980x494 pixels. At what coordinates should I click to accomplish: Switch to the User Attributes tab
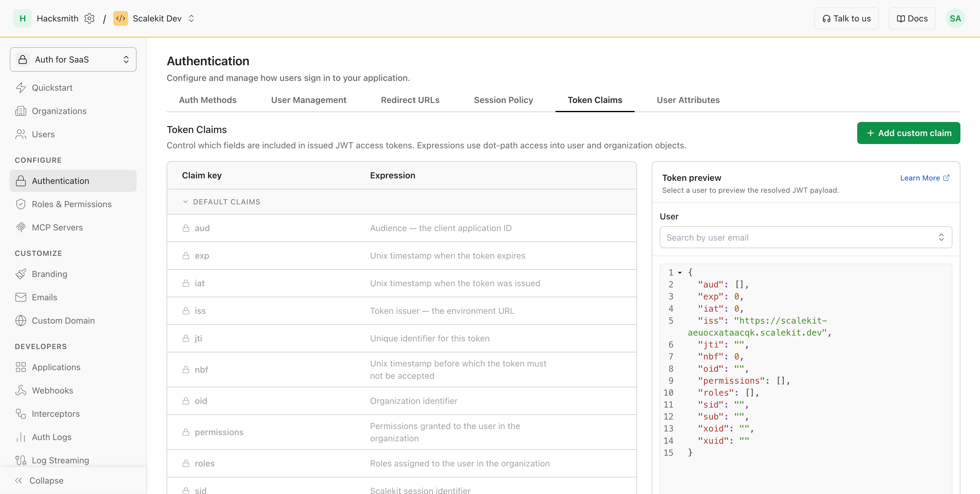click(688, 100)
